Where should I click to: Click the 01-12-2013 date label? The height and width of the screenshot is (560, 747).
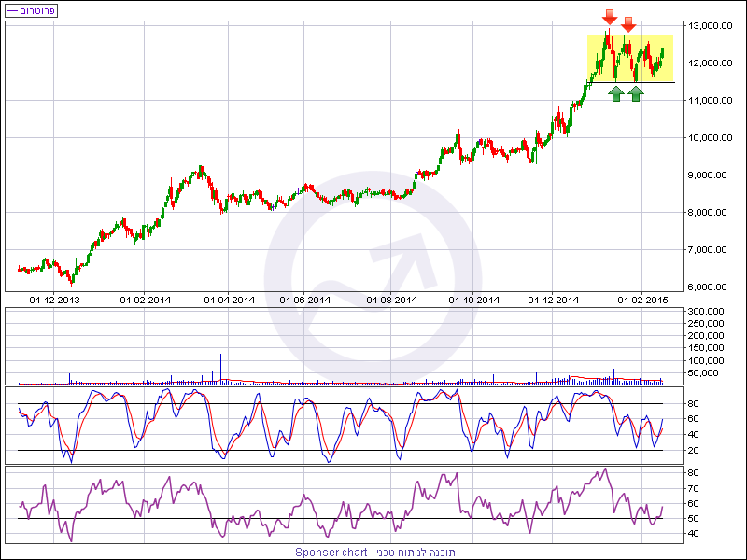(54, 300)
